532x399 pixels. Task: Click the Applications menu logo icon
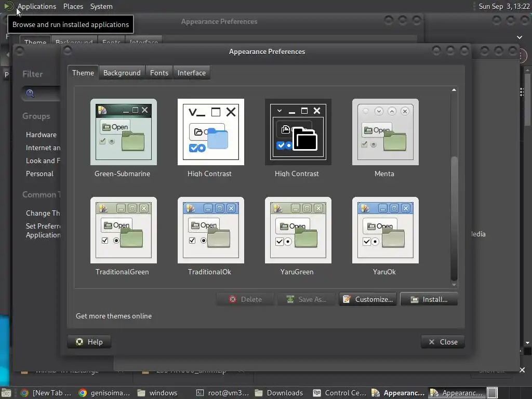(x=8, y=6)
